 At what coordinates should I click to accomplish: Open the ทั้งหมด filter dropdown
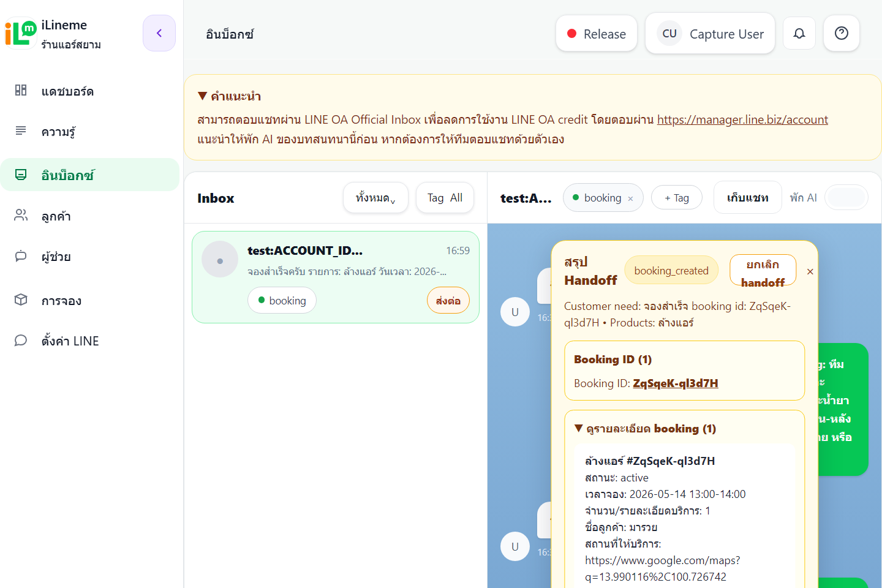(x=375, y=198)
